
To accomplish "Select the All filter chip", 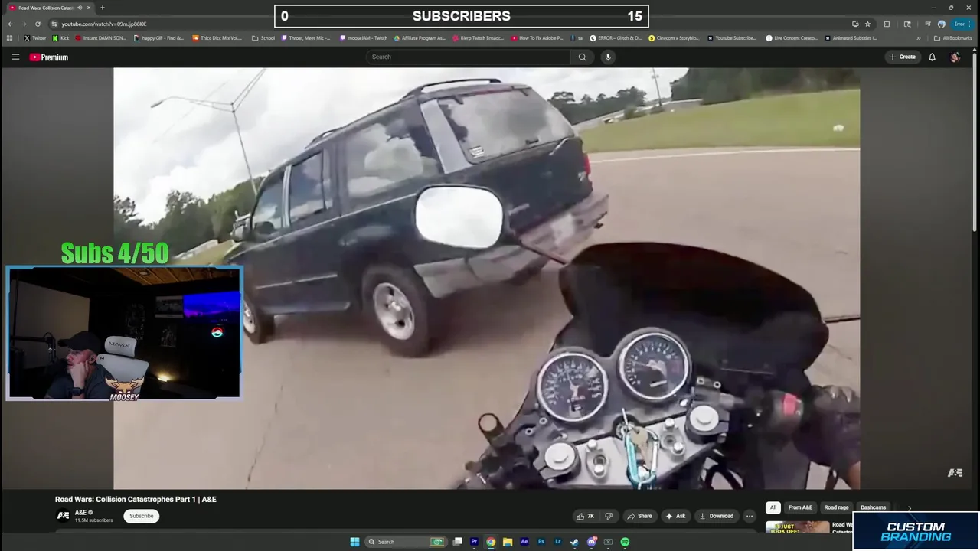I will [773, 507].
